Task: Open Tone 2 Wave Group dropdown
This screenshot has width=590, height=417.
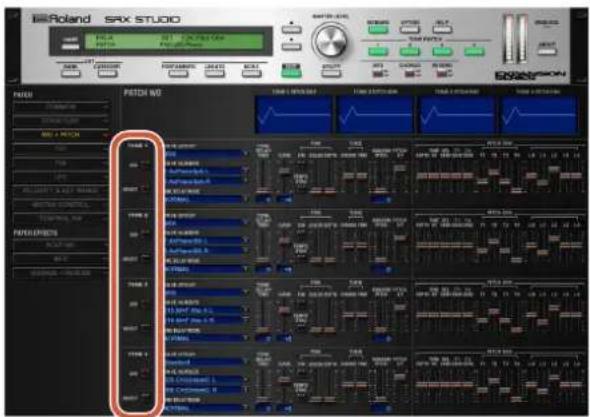Action: pyautogui.click(x=207, y=223)
